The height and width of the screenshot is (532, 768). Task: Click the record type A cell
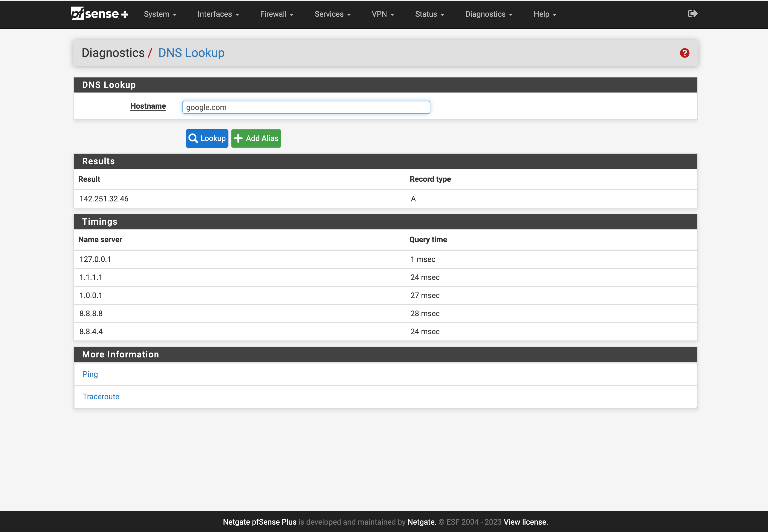pos(413,199)
